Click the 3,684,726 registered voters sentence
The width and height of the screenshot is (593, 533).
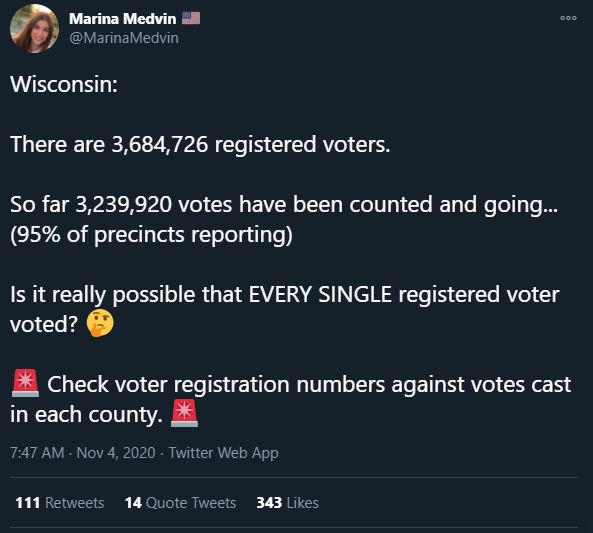[200, 145]
